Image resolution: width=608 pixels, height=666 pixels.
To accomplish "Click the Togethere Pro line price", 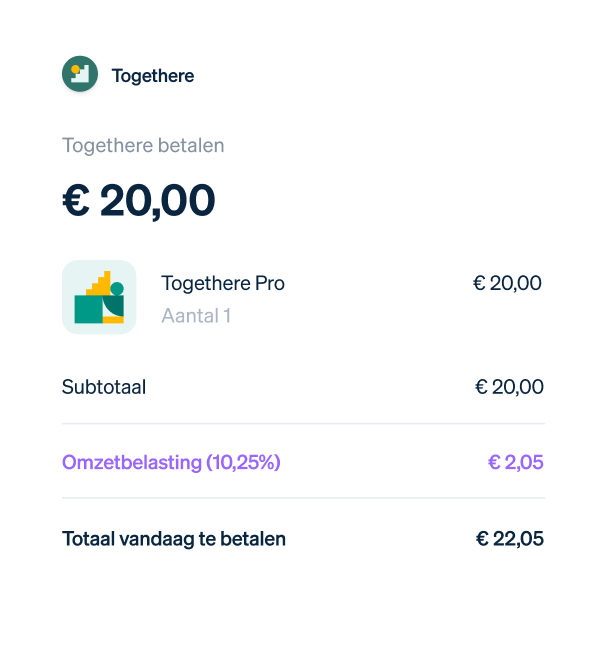I will (507, 284).
